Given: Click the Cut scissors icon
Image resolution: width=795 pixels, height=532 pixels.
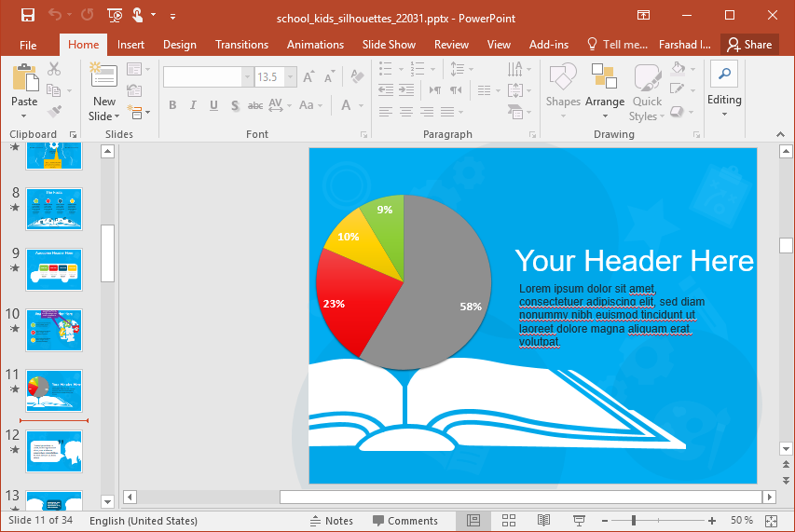Looking at the screenshot, I should click(54, 69).
